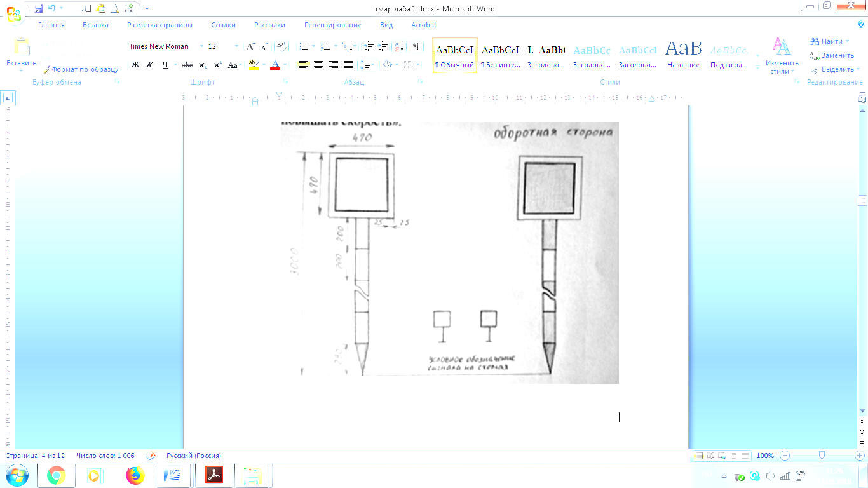
Task: Apply the Название style
Action: click(x=683, y=56)
